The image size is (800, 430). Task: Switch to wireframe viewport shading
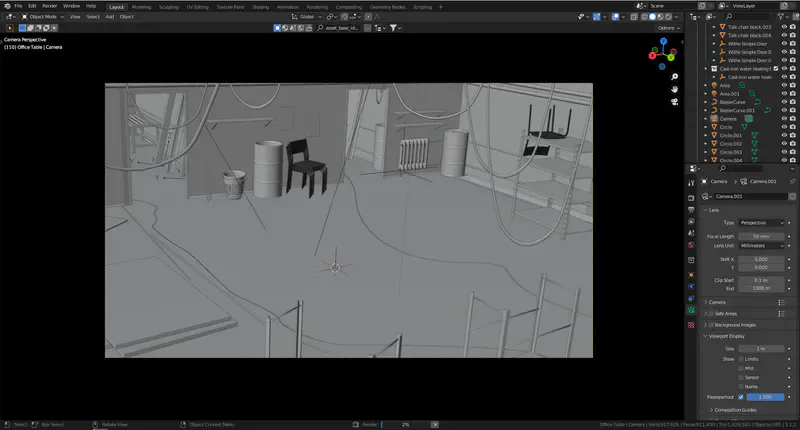(644, 17)
